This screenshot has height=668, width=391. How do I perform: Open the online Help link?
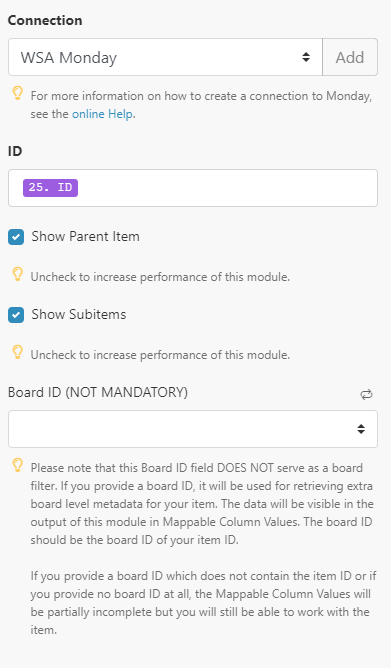coord(102,114)
